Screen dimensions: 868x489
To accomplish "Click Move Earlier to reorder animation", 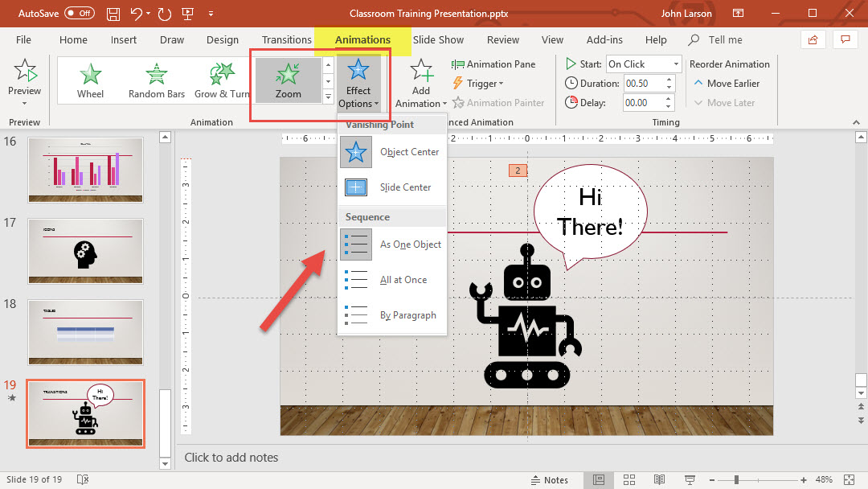I will 725,84.
